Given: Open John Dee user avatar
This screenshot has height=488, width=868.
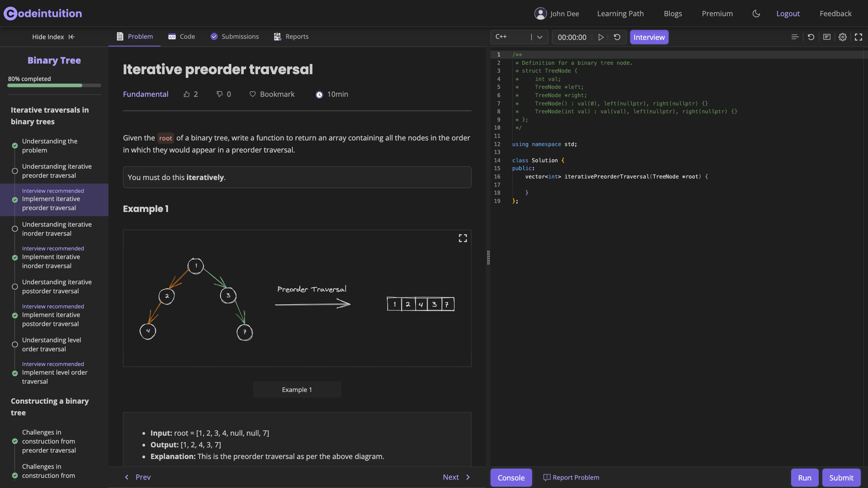Looking at the screenshot, I should coord(540,14).
